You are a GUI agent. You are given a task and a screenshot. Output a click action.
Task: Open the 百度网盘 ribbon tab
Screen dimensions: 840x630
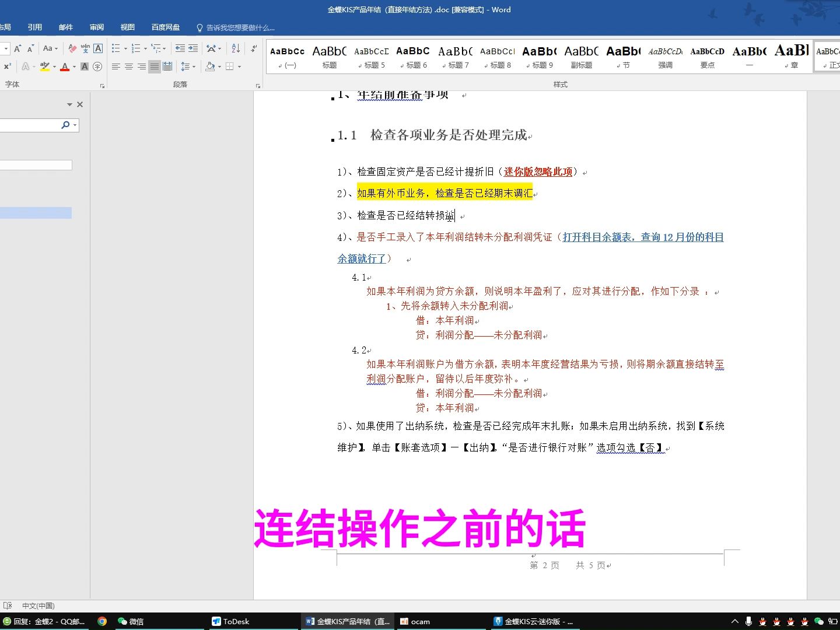[166, 27]
